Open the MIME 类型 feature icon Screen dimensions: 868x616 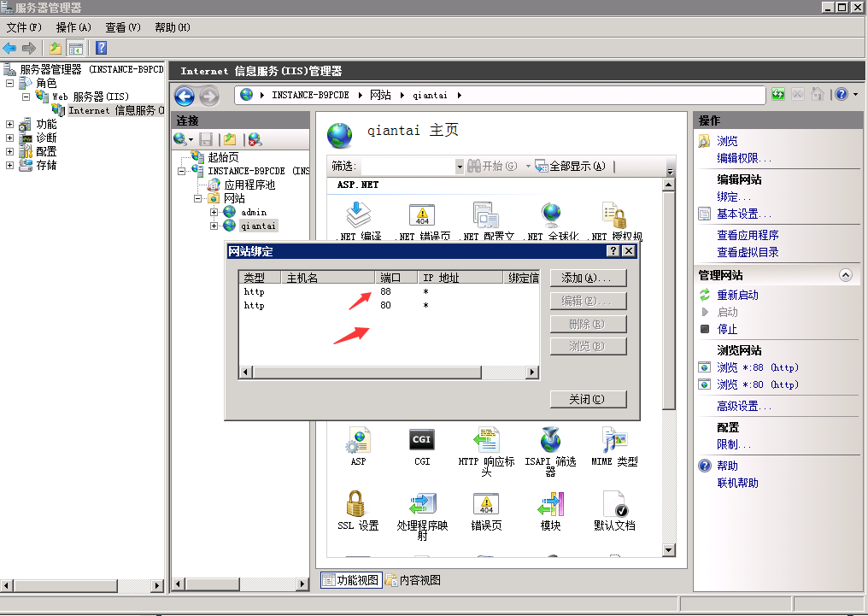[x=614, y=441]
